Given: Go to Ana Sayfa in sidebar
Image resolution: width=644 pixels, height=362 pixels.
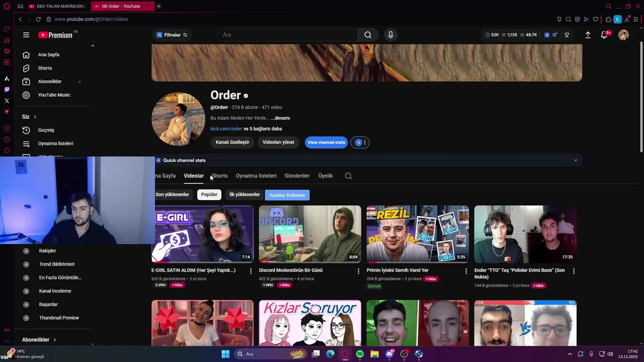Looking at the screenshot, I should click(x=49, y=55).
